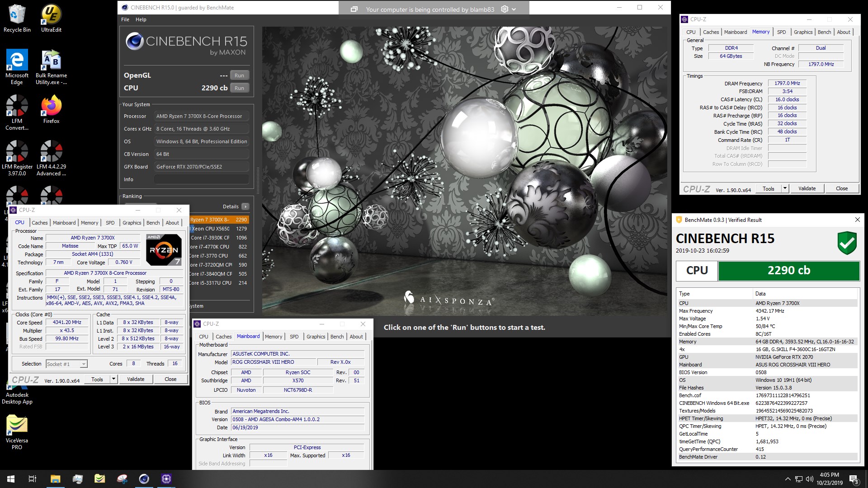Click the BenchMate green shield checkmark
The image size is (868, 488).
847,243
